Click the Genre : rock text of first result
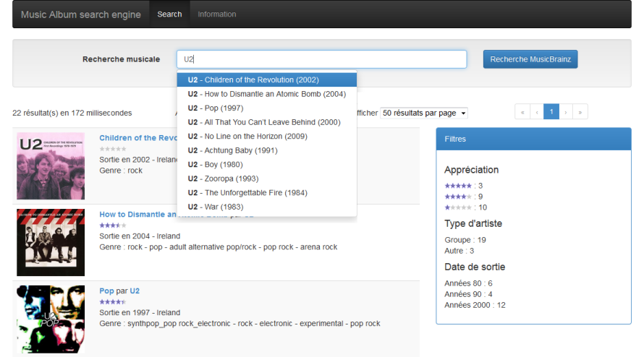The width and height of the screenshot is (644, 357). [121, 171]
